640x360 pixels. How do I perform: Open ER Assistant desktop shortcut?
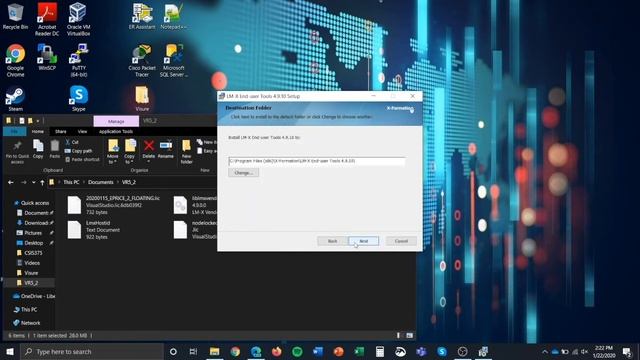click(142, 16)
